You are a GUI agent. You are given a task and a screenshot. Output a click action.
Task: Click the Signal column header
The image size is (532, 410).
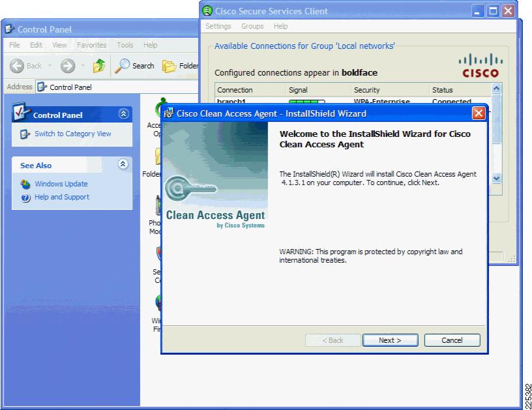pos(319,90)
